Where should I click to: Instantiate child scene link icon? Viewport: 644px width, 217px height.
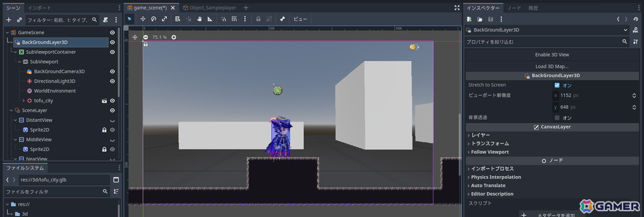click(x=19, y=19)
